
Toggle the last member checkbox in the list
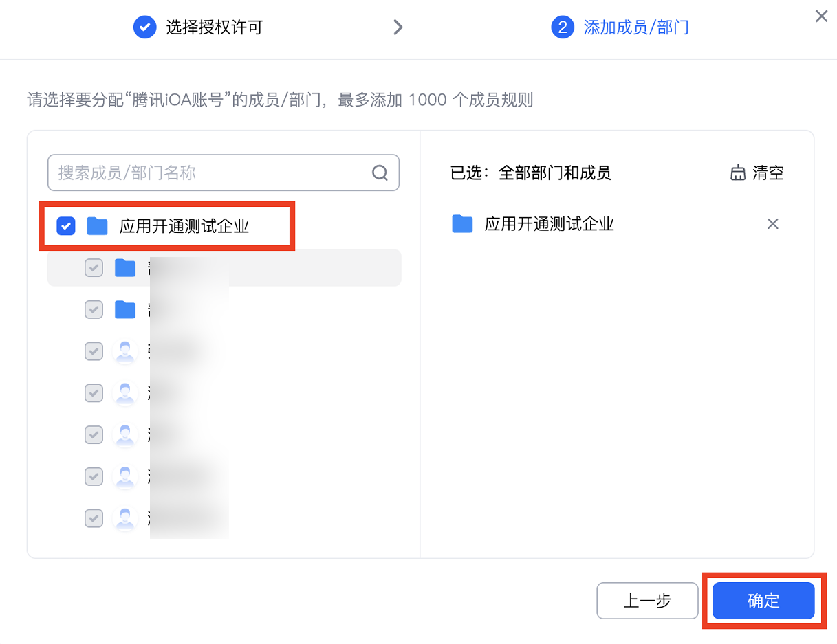pyautogui.click(x=94, y=518)
